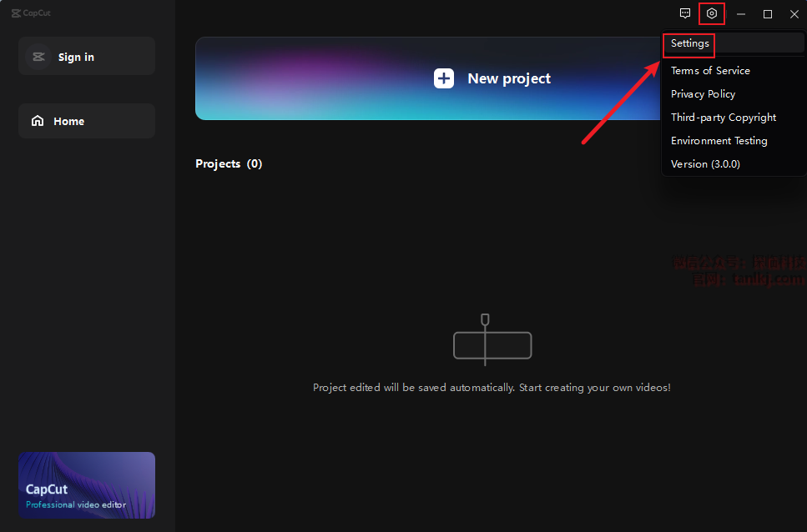Close the CapCut window
The width and height of the screenshot is (807, 532).
pyautogui.click(x=794, y=14)
